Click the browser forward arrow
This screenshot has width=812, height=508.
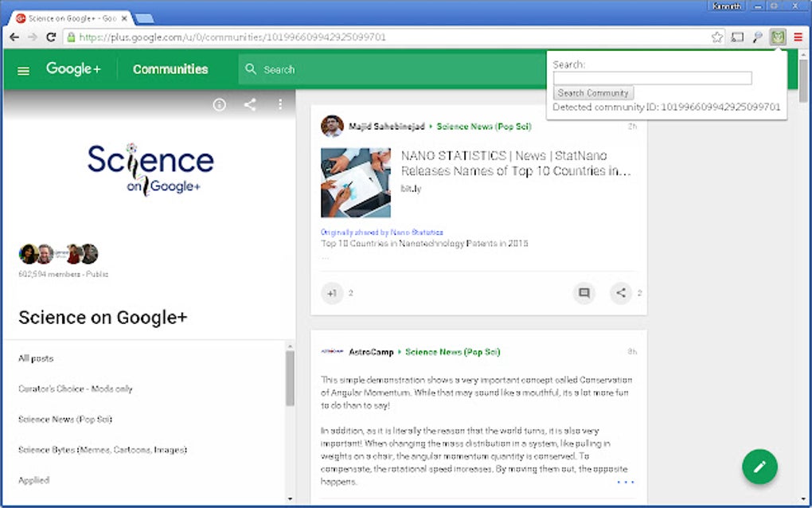tap(33, 37)
